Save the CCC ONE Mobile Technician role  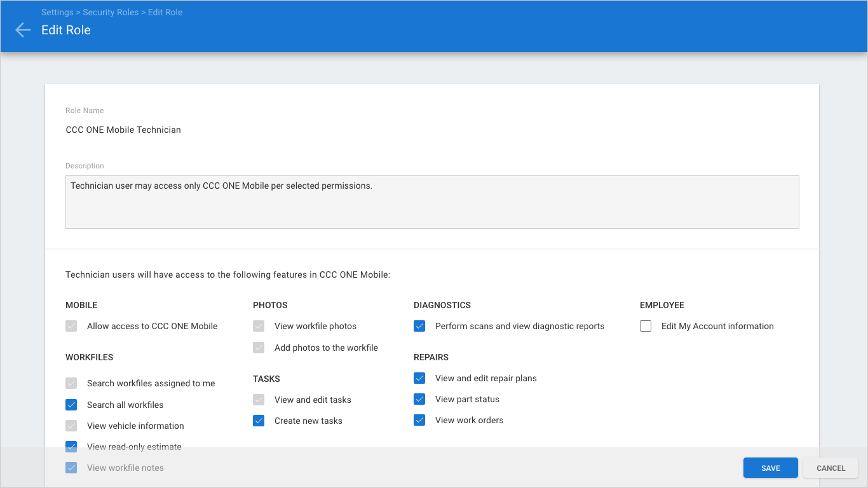(770, 468)
